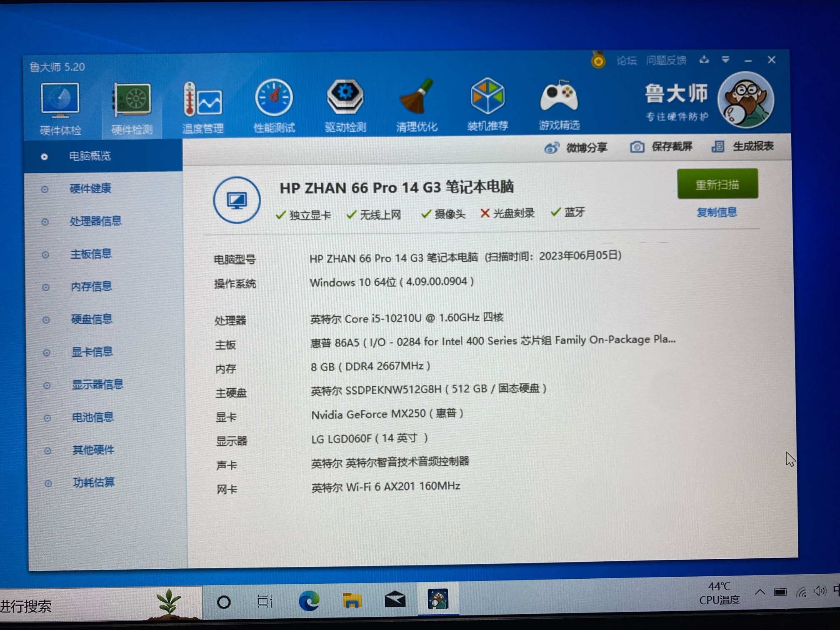Select the 清理优化 broom icon
The image size is (840, 630).
click(x=416, y=97)
